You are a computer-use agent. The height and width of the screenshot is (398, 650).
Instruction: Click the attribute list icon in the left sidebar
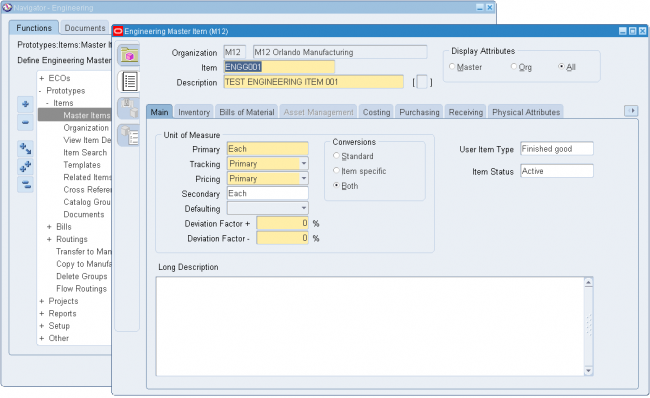pos(129,81)
